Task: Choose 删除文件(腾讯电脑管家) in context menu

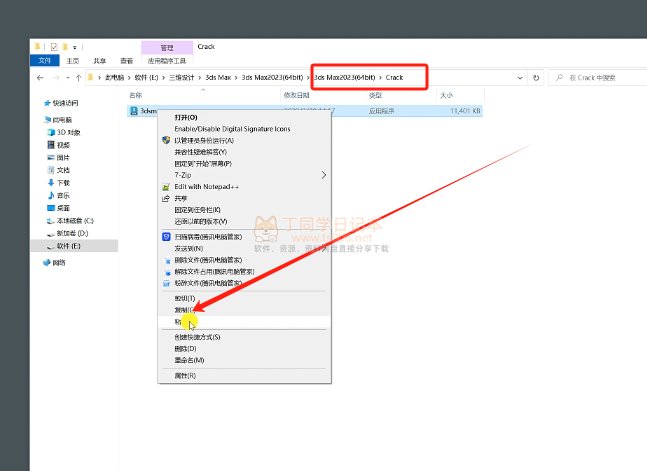Action: 208,260
